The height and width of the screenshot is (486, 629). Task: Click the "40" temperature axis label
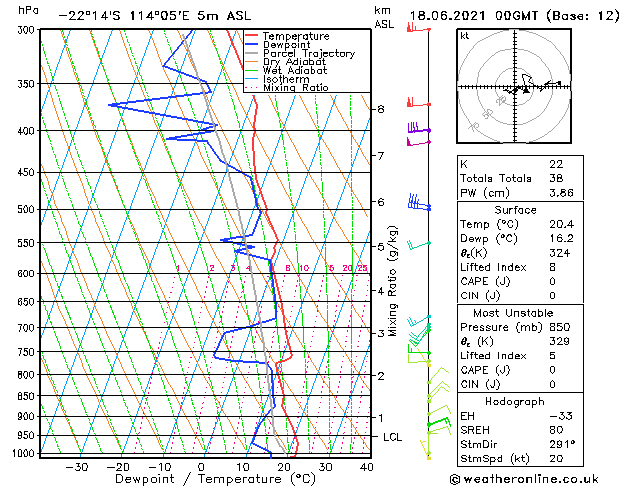pyautogui.click(x=367, y=467)
